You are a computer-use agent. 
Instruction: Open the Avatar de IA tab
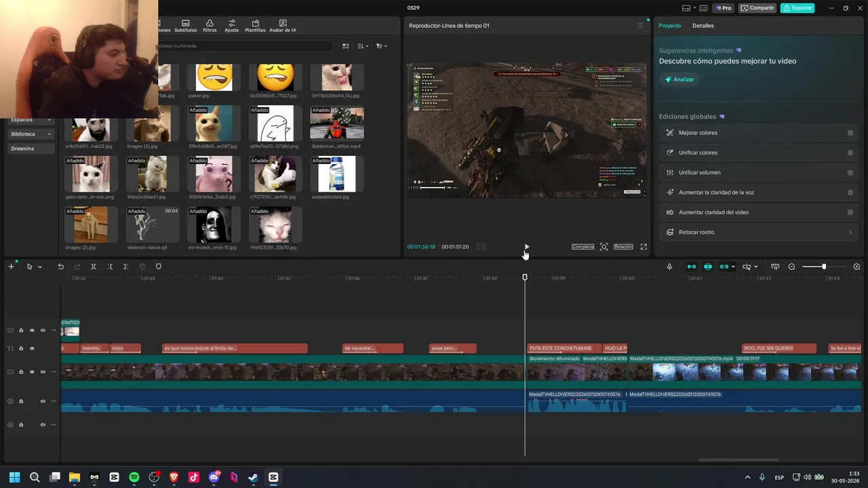pyautogui.click(x=283, y=26)
